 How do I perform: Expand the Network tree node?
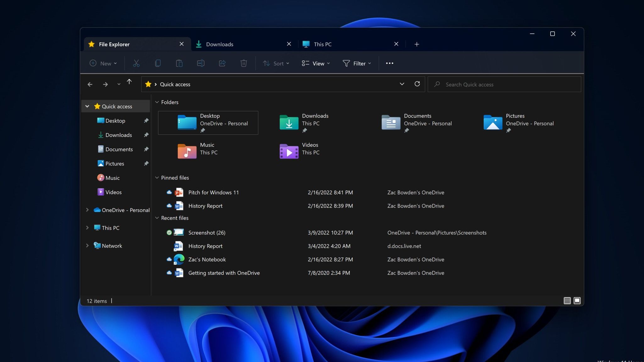pos(87,246)
